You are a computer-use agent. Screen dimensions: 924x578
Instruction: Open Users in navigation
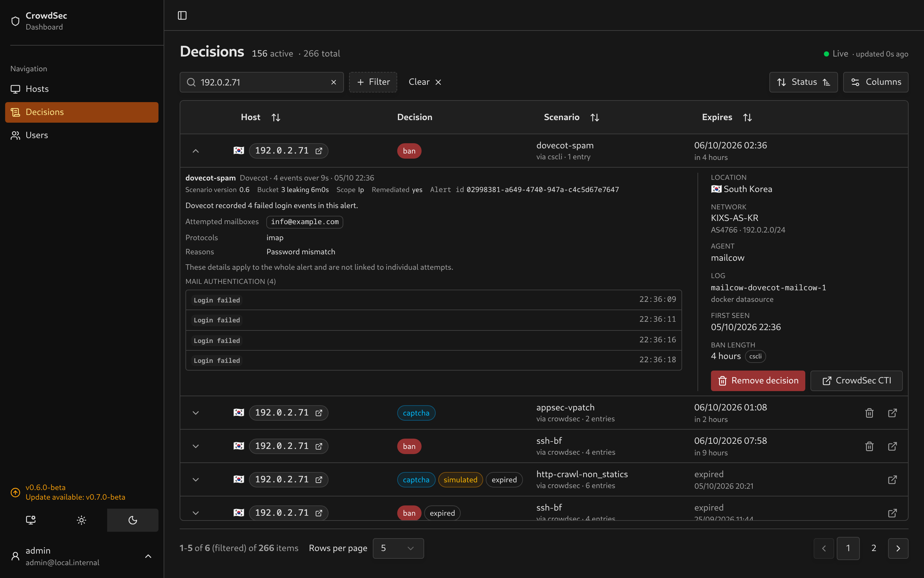[81, 135]
